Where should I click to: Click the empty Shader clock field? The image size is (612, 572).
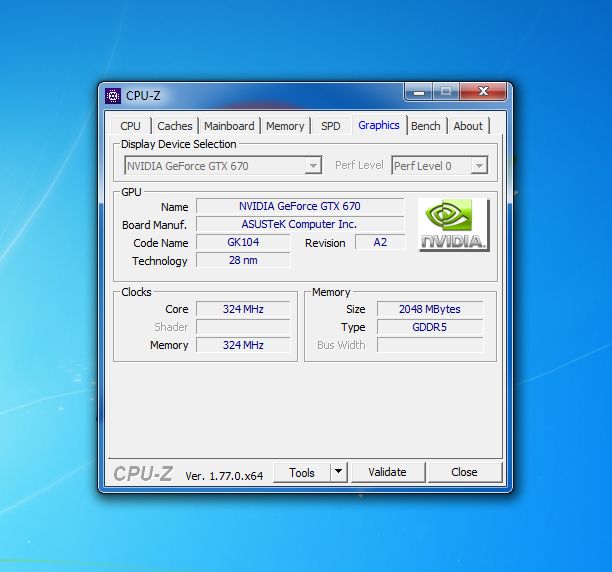243,327
